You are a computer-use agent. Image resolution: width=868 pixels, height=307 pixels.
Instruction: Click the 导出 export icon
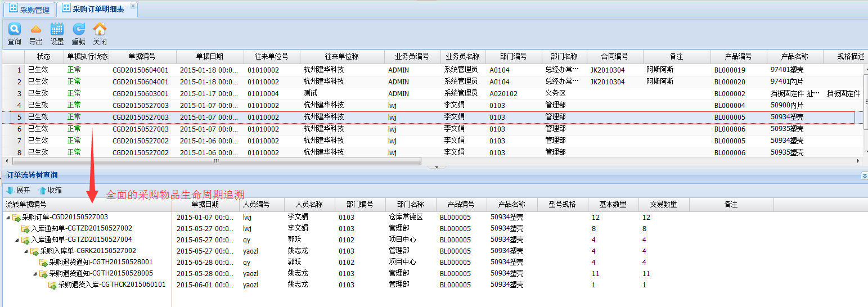tap(35, 29)
